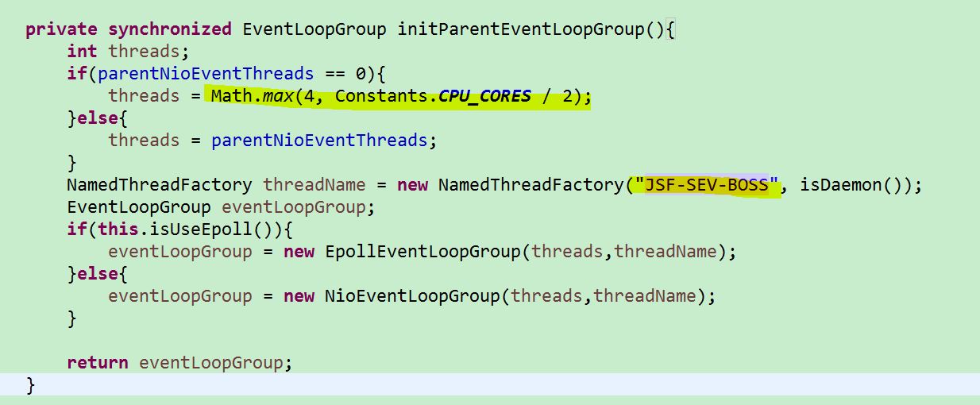980x405 pixels.
Task: Click the EventLoopGroup eventLoopGroup declaration
Action: pos(221,207)
